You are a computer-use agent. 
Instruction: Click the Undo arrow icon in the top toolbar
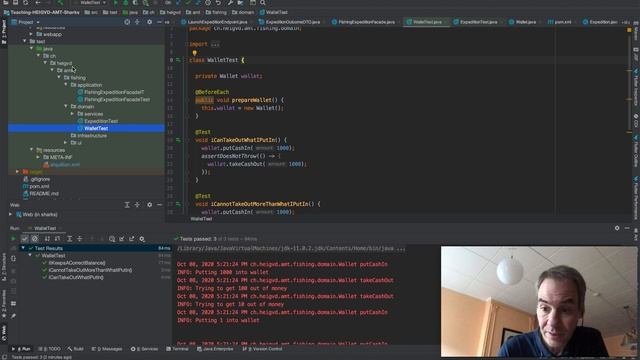pos(218,3)
